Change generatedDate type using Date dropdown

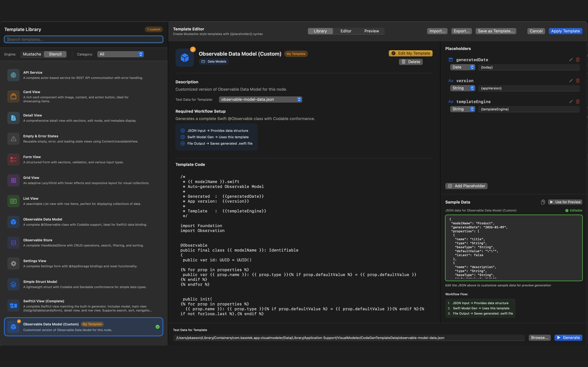[462, 67]
